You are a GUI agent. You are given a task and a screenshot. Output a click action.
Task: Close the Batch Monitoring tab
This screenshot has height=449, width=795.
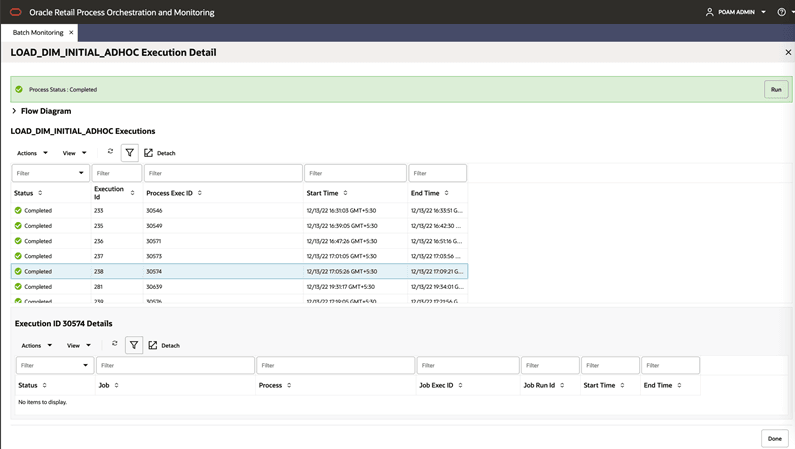tap(71, 32)
